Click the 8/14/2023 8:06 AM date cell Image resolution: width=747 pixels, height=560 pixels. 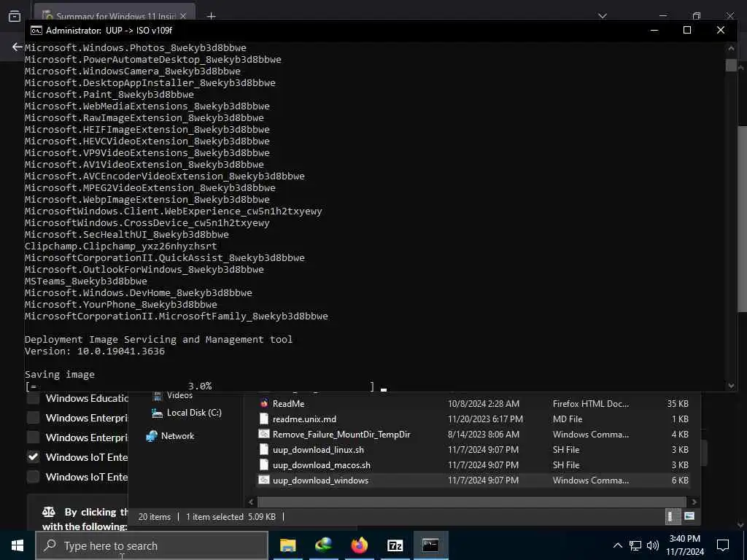tap(483, 435)
